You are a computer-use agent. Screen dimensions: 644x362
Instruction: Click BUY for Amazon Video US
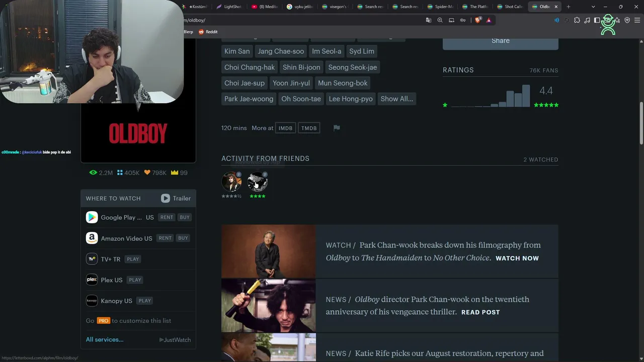click(183, 238)
